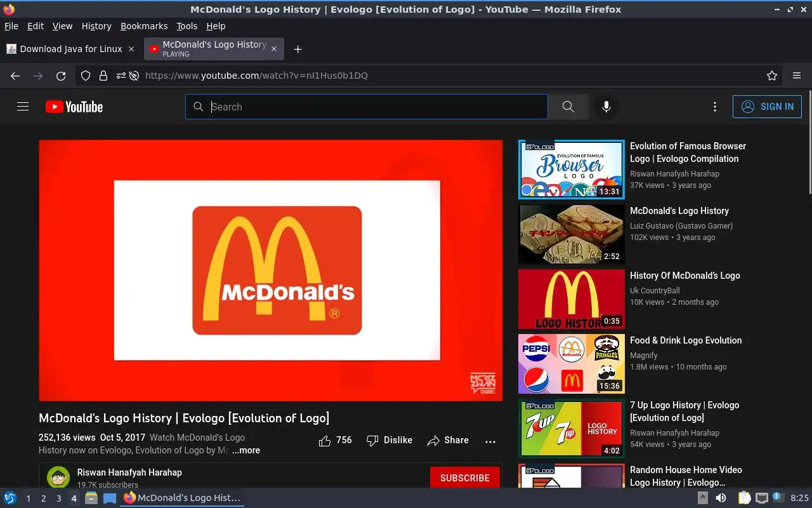Open Luiz Gustavo McDonald's Logo History thumbnail

click(x=572, y=234)
